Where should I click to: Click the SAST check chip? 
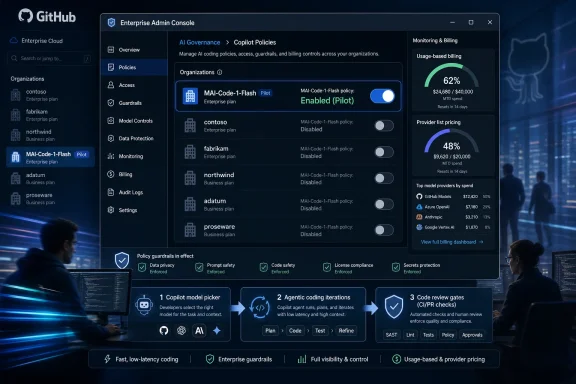391,335
